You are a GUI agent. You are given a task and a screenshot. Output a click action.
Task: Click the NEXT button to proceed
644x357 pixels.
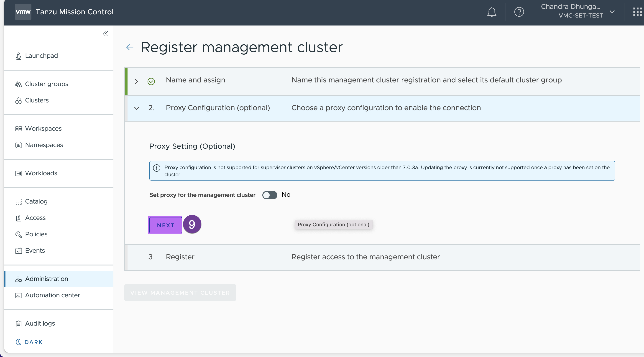pos(166,225)
